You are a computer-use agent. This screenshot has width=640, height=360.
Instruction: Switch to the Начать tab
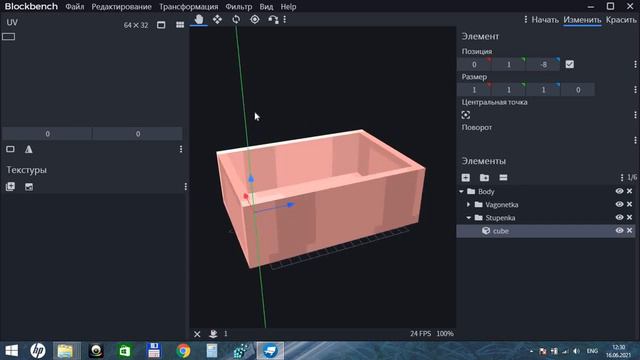545,20
